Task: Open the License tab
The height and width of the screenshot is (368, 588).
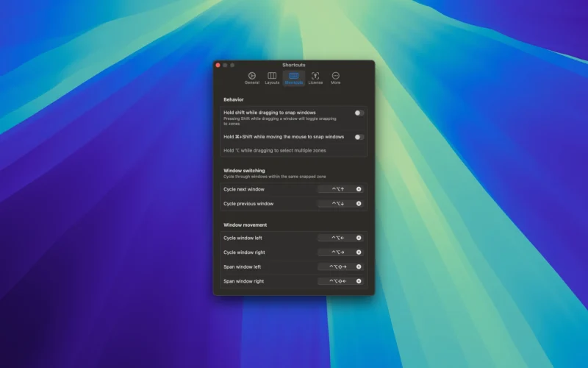Action: [x=315, y=78]
